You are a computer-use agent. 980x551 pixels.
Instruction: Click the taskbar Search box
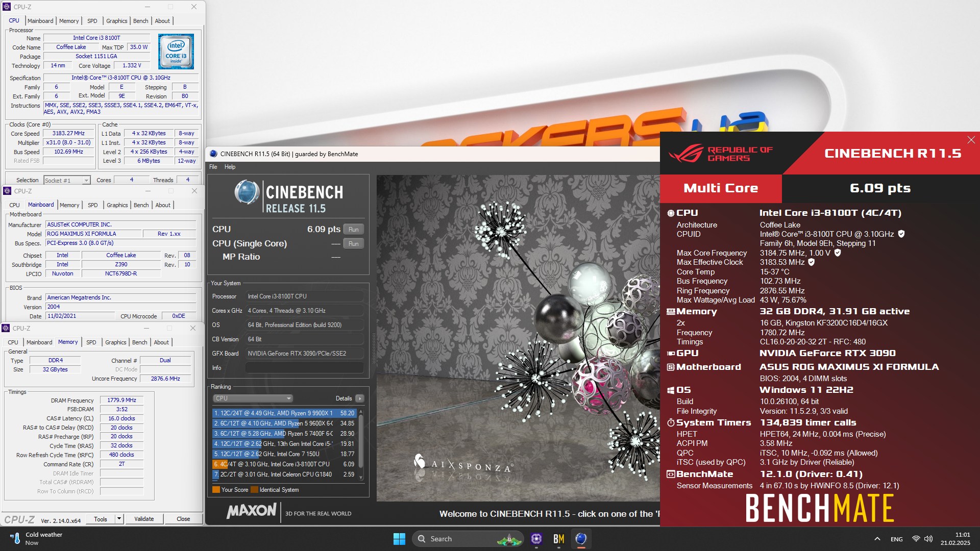click(x=468, y=539)
